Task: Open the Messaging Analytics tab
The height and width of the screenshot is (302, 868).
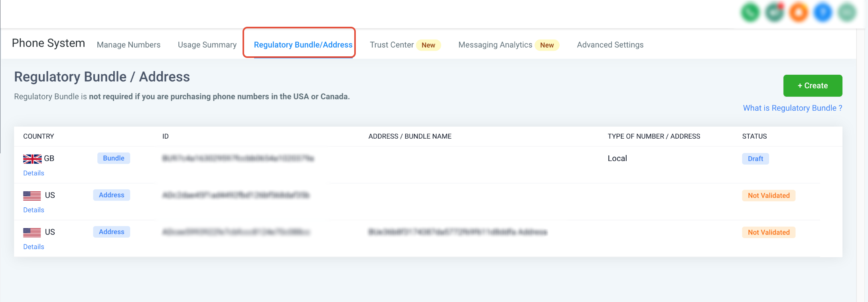Action: click(x=495, y=45)
